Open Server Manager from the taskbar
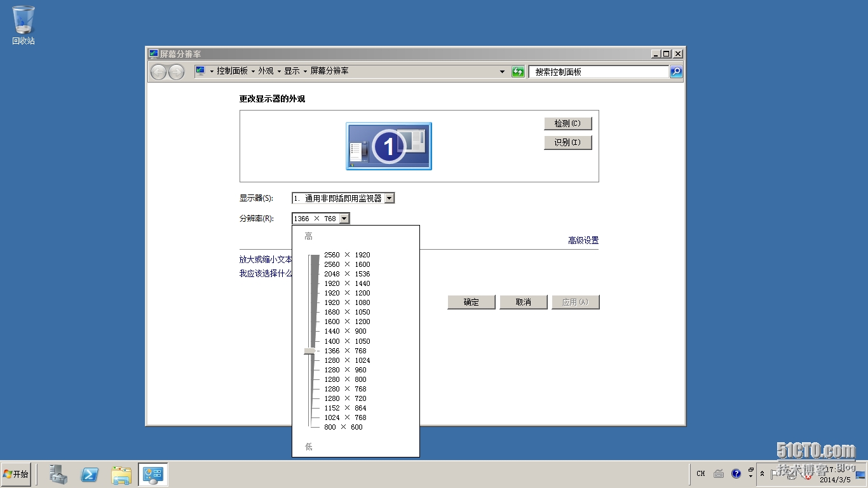Viewport: 868px width, 488px height. tap(58, 474)
